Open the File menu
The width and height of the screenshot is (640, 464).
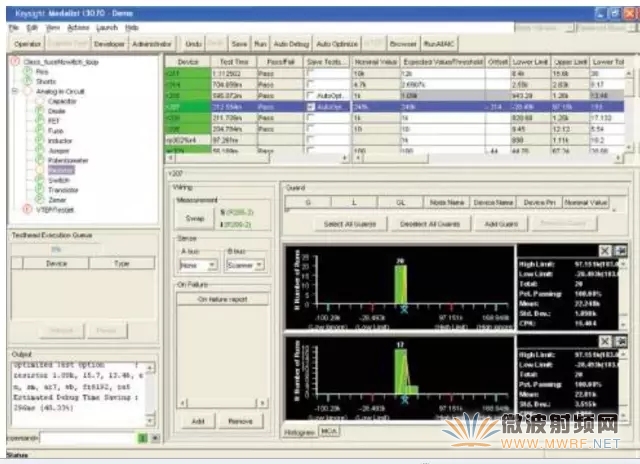click(14, 28)
